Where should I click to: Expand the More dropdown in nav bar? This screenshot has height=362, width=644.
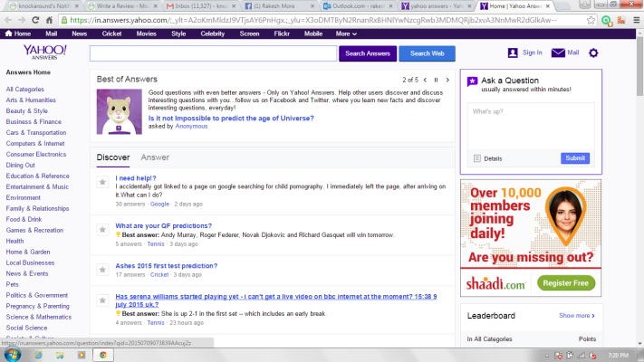(346, 33)
